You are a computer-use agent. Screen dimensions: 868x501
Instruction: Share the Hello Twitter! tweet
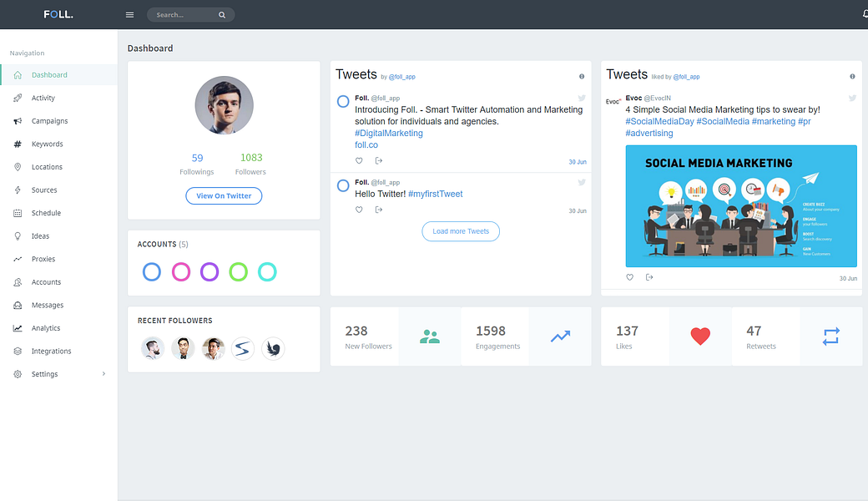379,210
